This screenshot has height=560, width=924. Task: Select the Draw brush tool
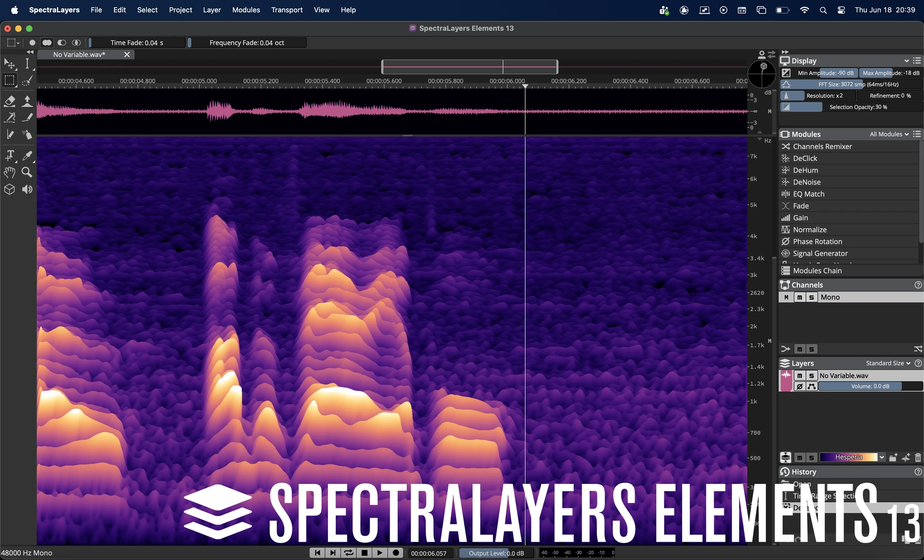(27, 118)
